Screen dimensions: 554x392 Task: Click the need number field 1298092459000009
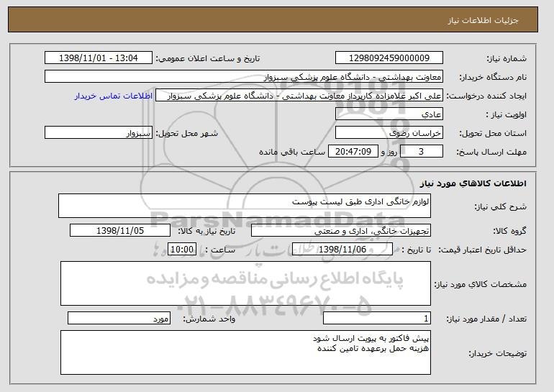(389, 58)
